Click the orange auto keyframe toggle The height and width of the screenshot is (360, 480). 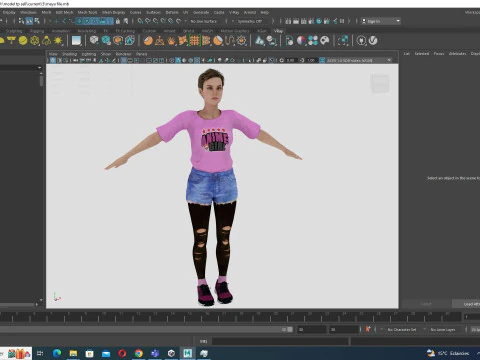tap(368, 329)
